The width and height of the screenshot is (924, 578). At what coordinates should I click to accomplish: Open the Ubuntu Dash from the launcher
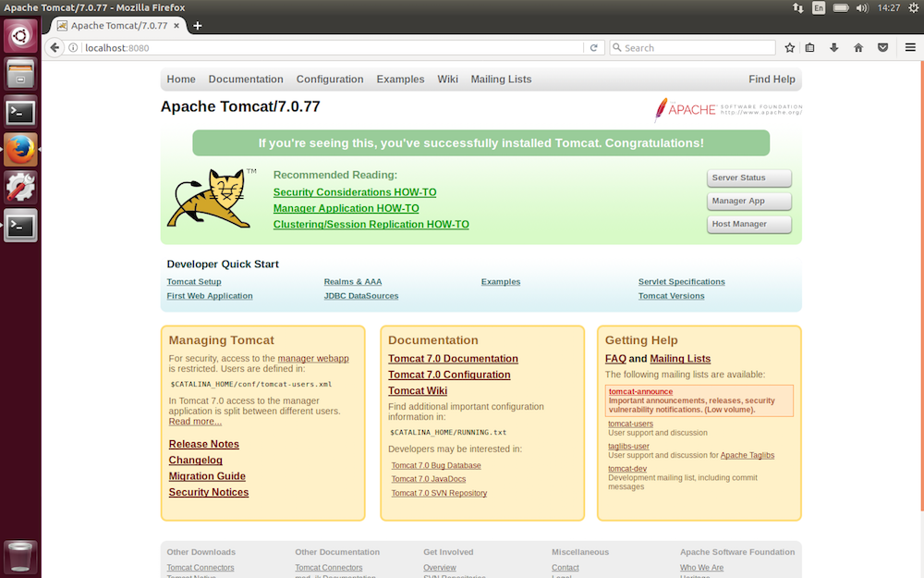20,36
